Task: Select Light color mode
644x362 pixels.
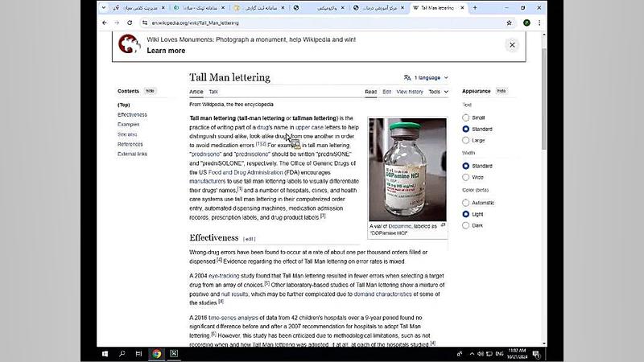Action: coord(465,214)
